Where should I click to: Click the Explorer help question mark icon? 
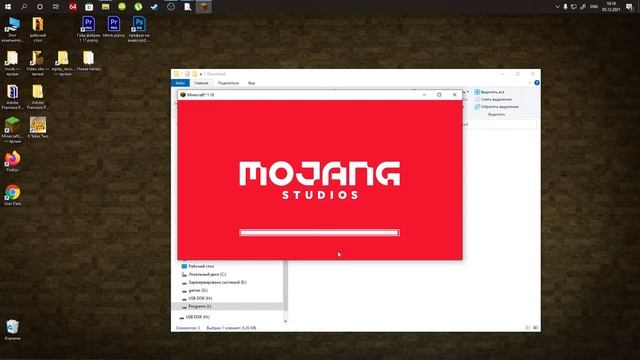tap(537, 83)
